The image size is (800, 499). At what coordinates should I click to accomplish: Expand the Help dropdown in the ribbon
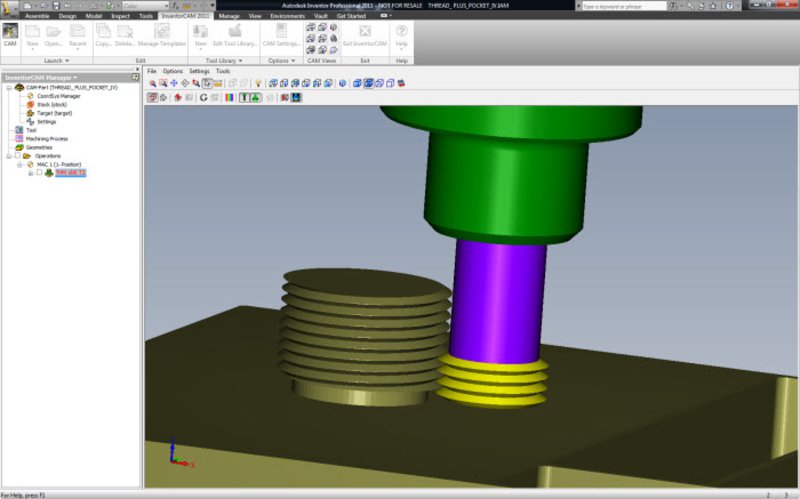pyautogui.click(x=402, y=49)
